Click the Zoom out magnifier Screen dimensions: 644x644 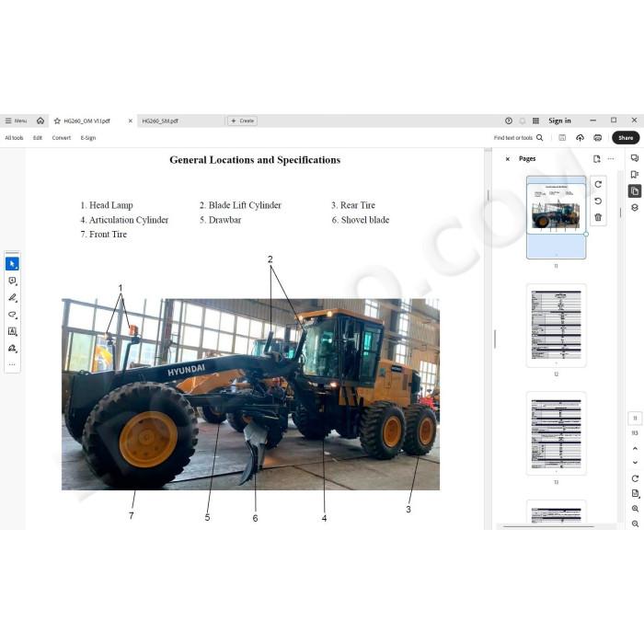[x=635, y=523]
